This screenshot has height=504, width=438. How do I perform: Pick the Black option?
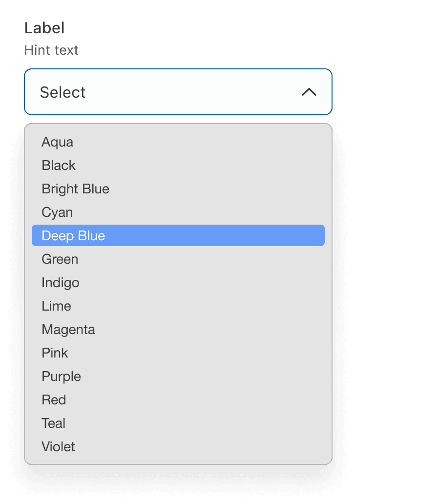[59, 166]
